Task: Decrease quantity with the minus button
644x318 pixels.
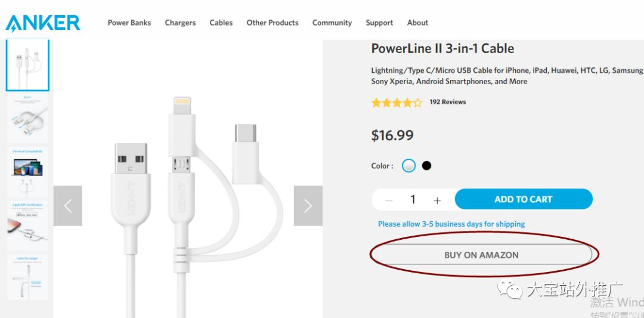Action: tap(389, 200)
